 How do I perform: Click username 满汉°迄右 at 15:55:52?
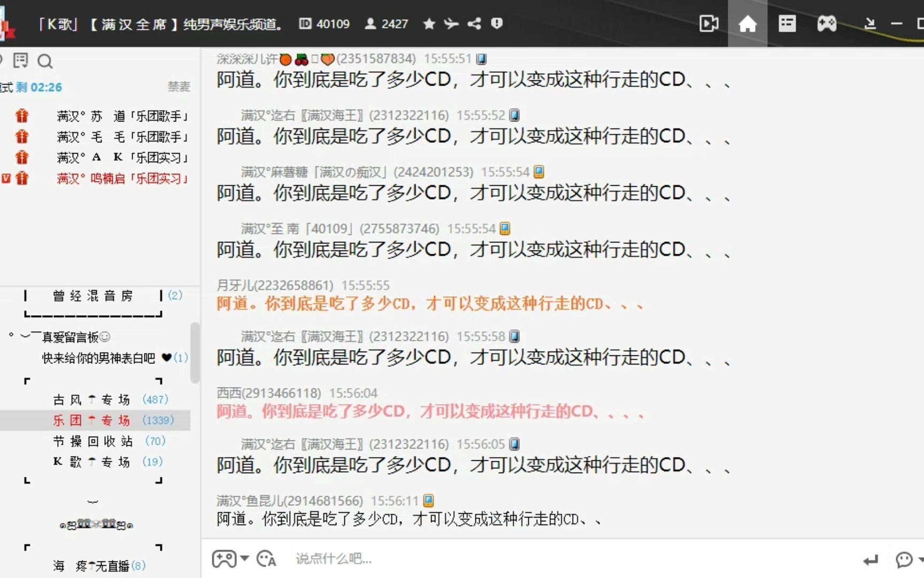point(344,115)
